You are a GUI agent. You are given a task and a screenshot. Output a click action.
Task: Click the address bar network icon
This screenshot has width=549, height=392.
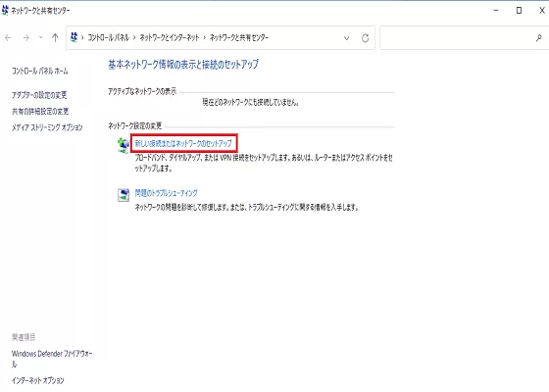74,37
